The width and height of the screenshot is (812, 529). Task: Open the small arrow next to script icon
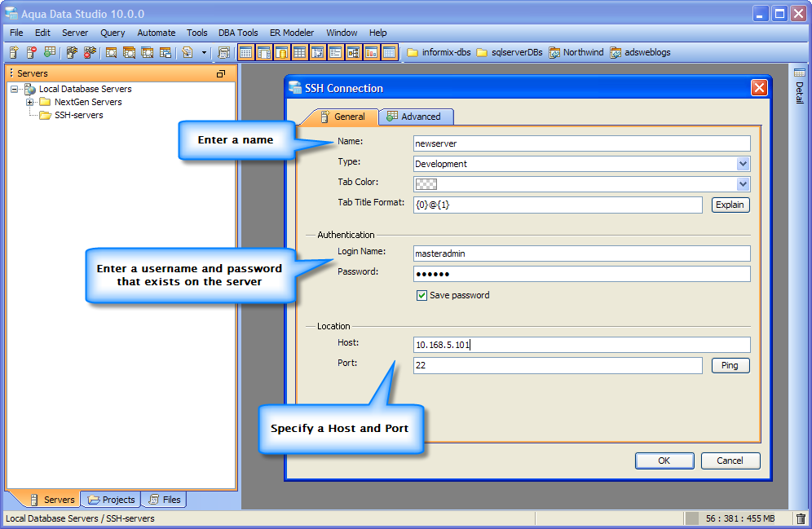tap(204, 52)
